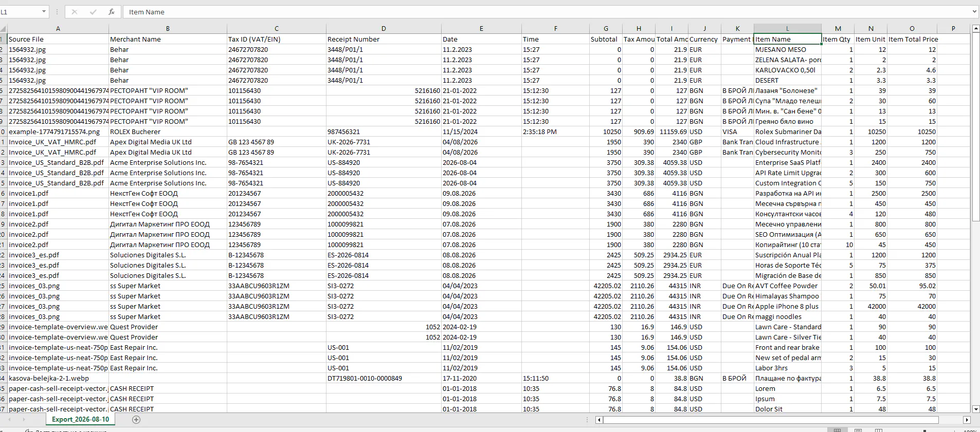Click cell 'Himalayas Shampoo'
980x432 pixels.
(788, 296)
